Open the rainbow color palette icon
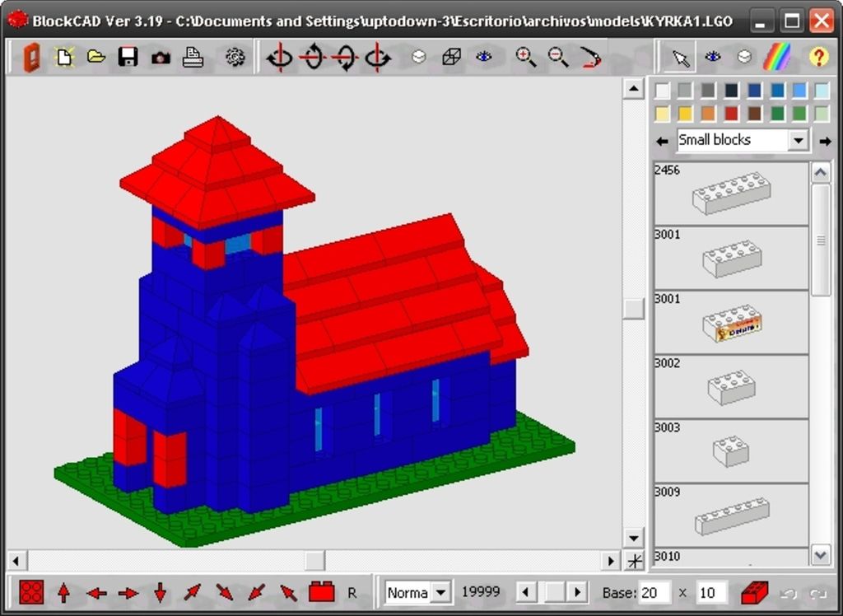This screenshot has width=843, height=616. pyautogui.click(x=777, y=57)
